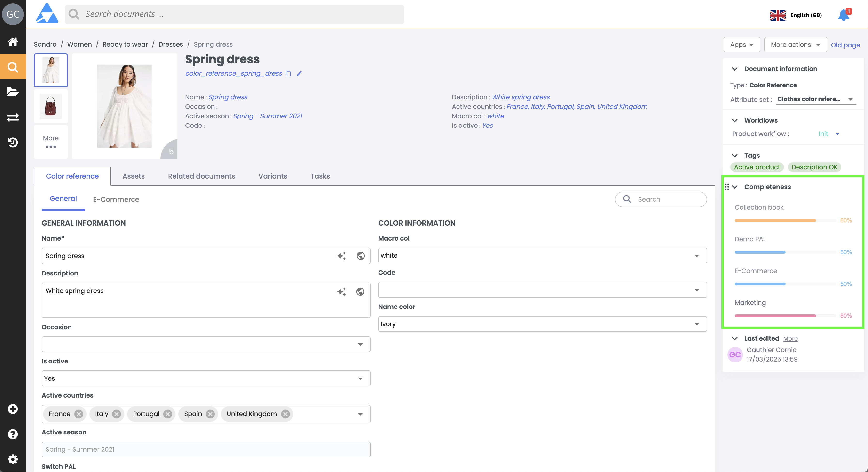This screenshot has width=868, height=472.
Task: Remove the France country chip
Action: point(79,414)
